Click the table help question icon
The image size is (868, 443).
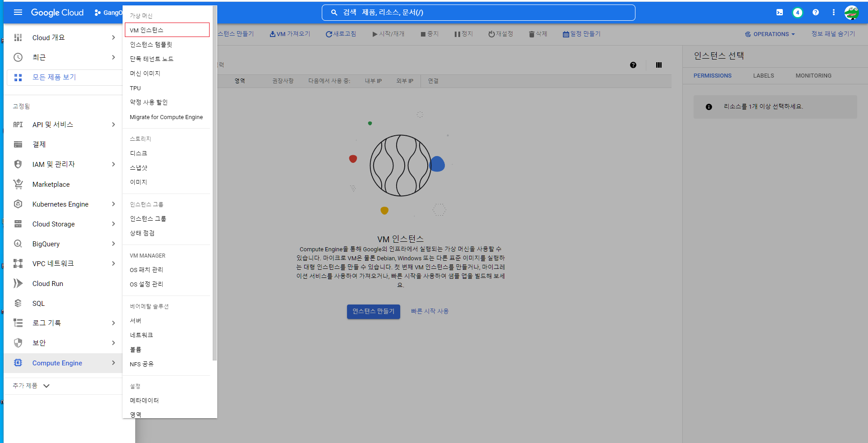point(633,65)
